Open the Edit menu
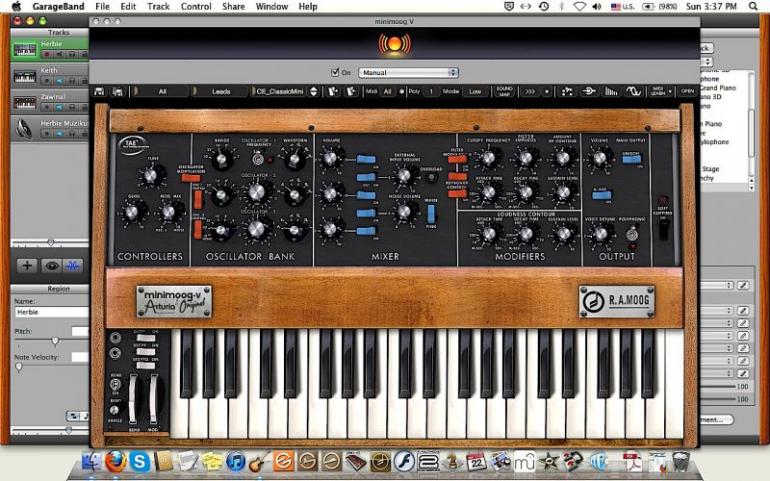770x481 pixels. coord(128,6)
